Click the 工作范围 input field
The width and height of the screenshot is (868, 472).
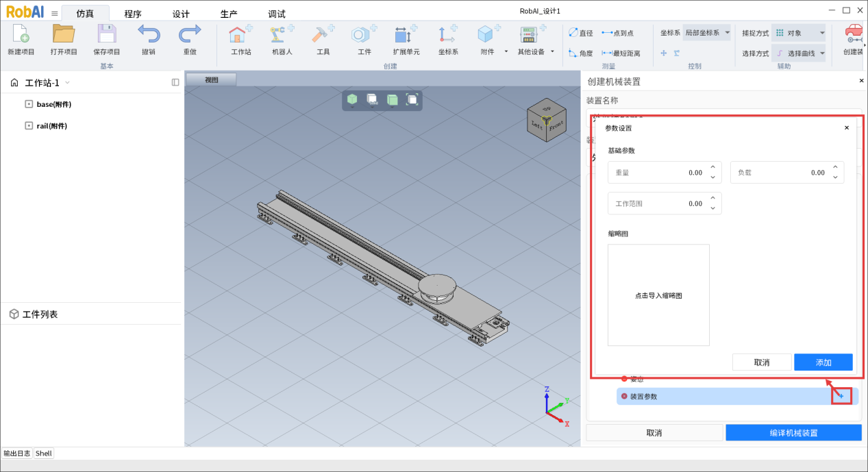tap(665, 203)
